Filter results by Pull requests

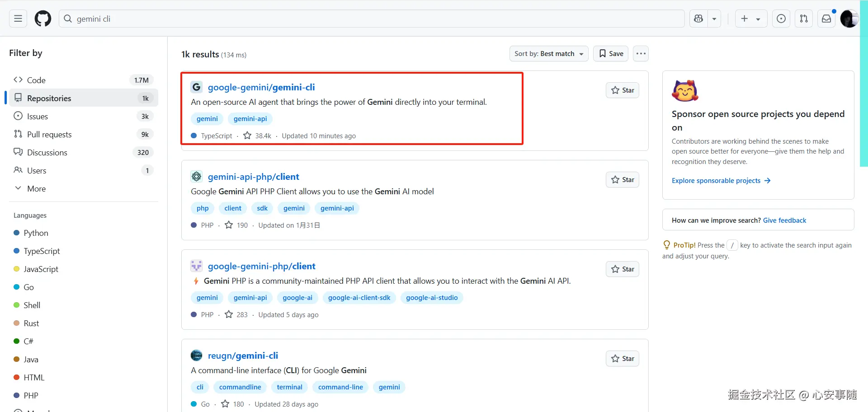84,134
